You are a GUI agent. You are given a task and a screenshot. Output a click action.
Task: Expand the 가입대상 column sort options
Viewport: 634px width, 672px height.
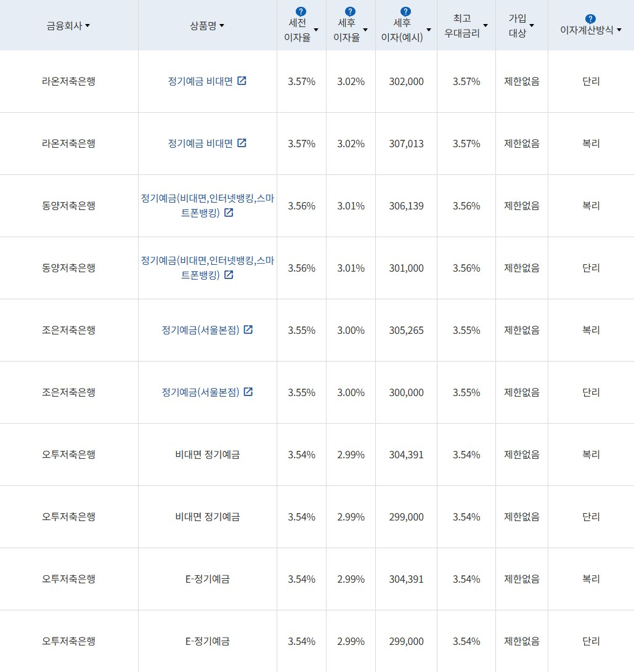click(532, 25)
